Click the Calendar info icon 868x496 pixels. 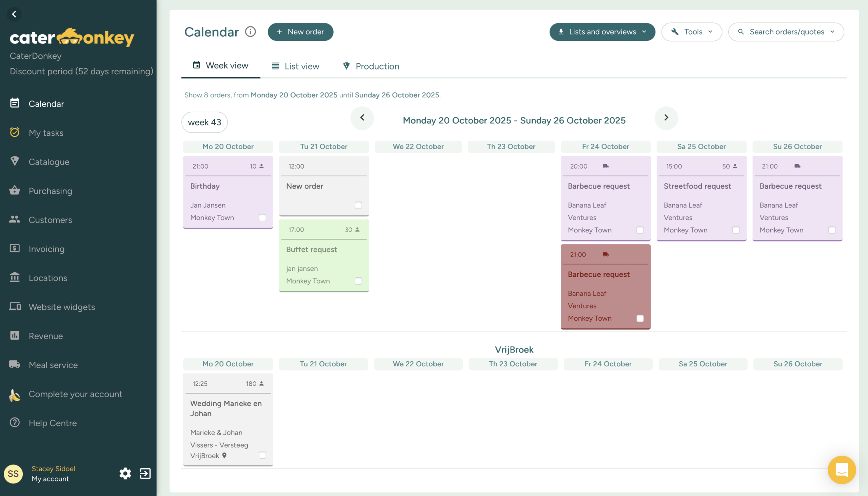251,32
